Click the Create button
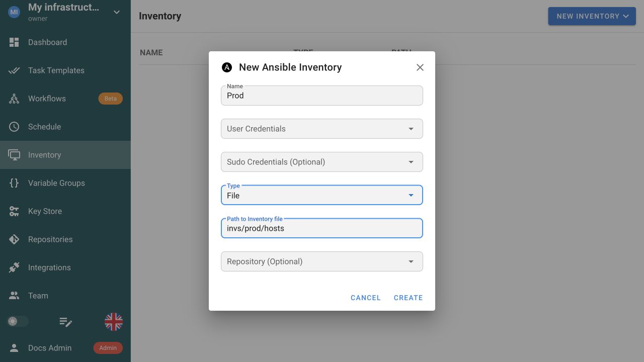644x362 pixels. [x=408, y=298]
